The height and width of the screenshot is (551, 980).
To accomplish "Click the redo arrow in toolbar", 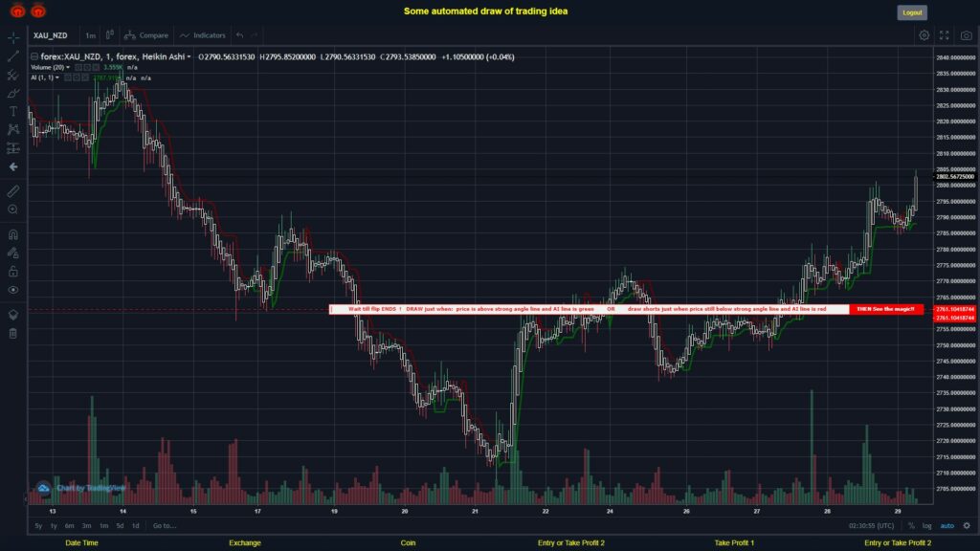I will (x=255, y=35).
